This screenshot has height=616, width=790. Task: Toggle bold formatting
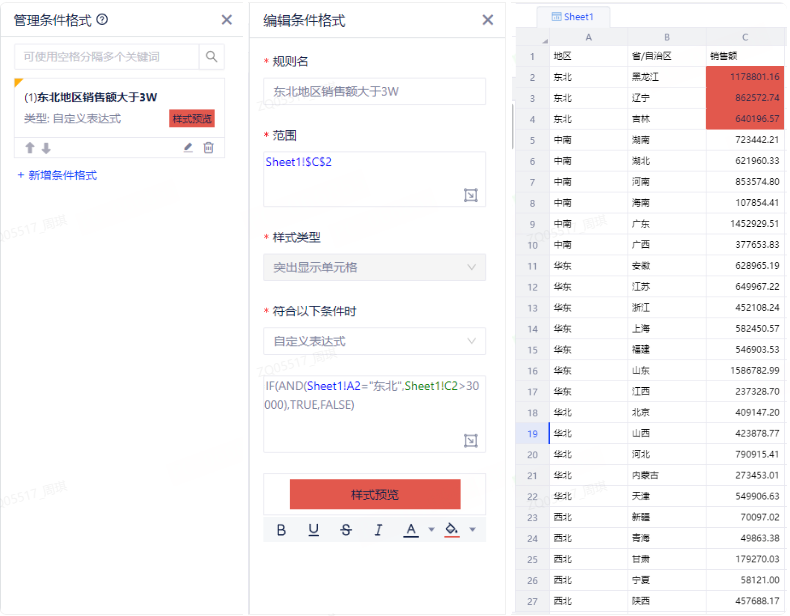pyautogui.click(x=281, y=529)
